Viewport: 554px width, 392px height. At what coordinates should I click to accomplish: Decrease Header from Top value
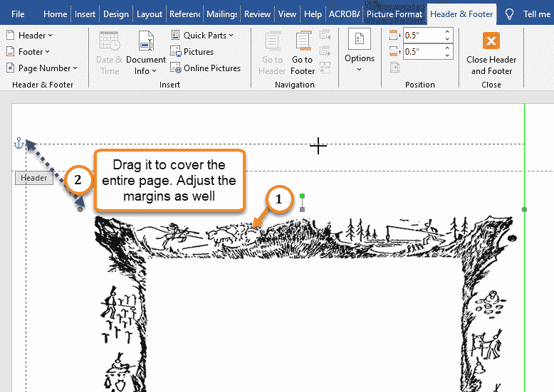(447, 39)
